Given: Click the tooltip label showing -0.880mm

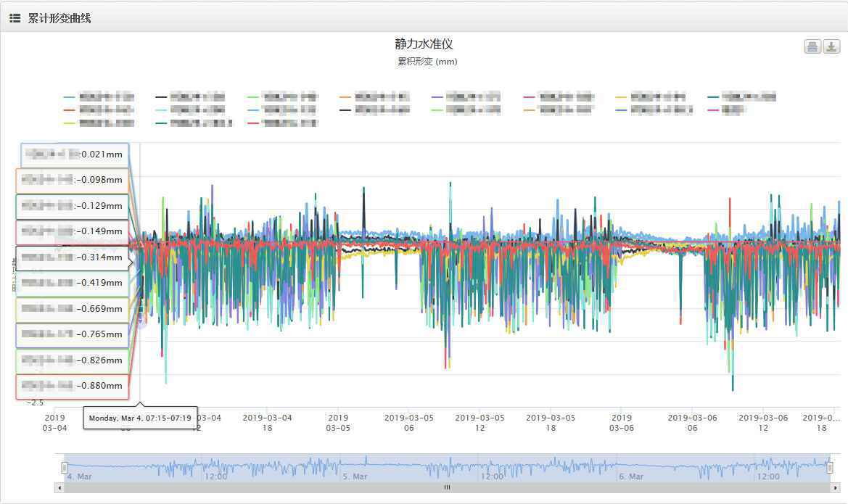Looking at the screenshot, I should [x=73, y=386].
